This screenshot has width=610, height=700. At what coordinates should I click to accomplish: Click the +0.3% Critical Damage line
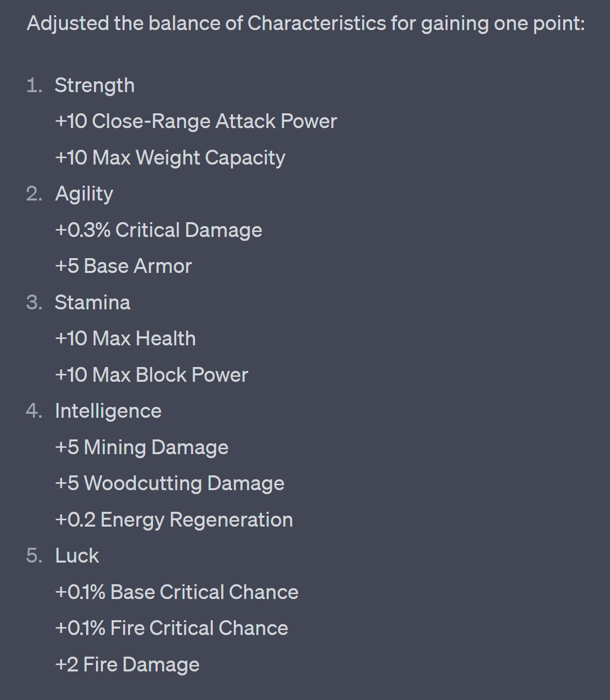(x=159, y=230)
